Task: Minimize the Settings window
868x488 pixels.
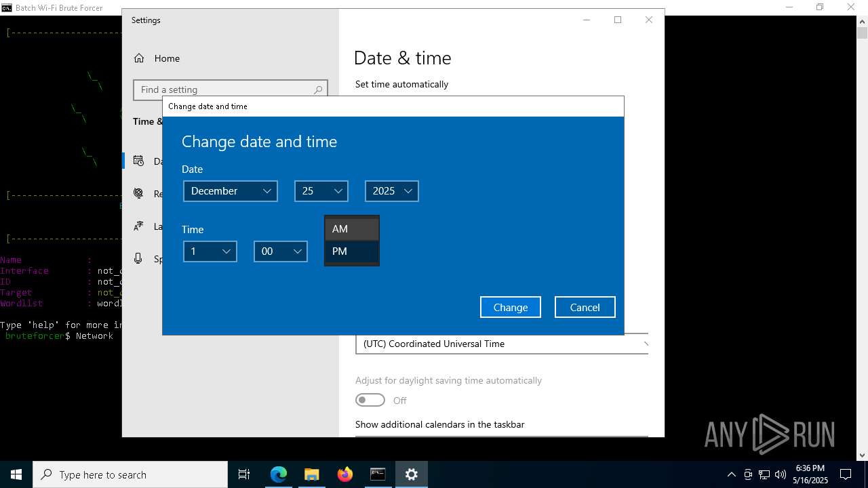Action: point(587,20)
